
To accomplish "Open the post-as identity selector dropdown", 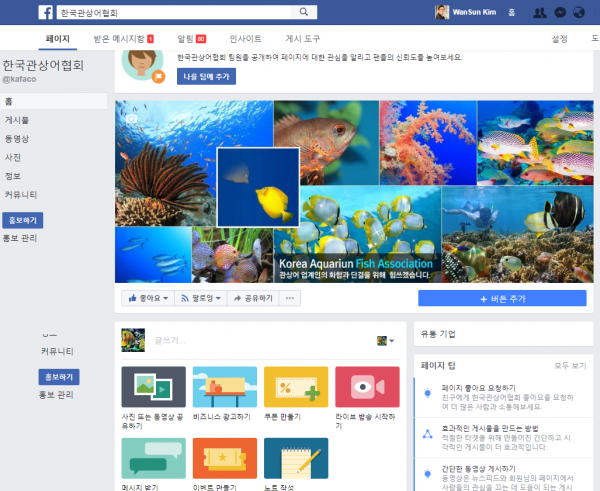I will [x=385, y=341].
